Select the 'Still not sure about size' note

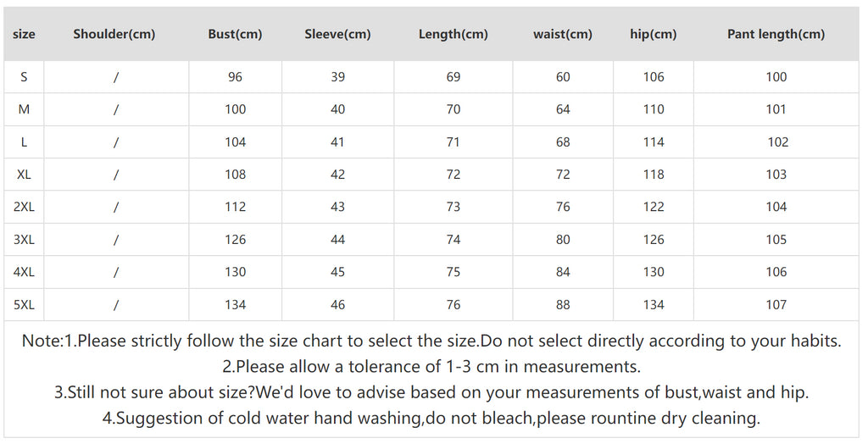[x=431, y=393]
